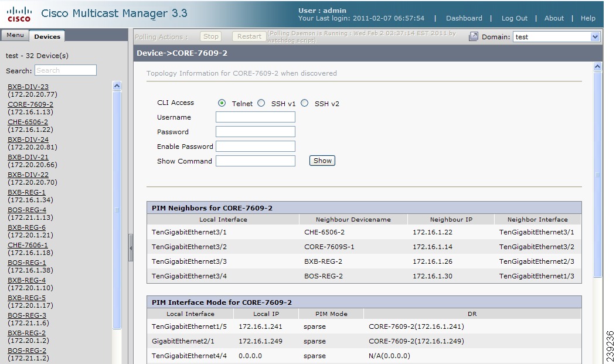The width and height of the screenshot is (616, 364).
Task: Switch to the Menu tab
Action: tap(15, 35)
